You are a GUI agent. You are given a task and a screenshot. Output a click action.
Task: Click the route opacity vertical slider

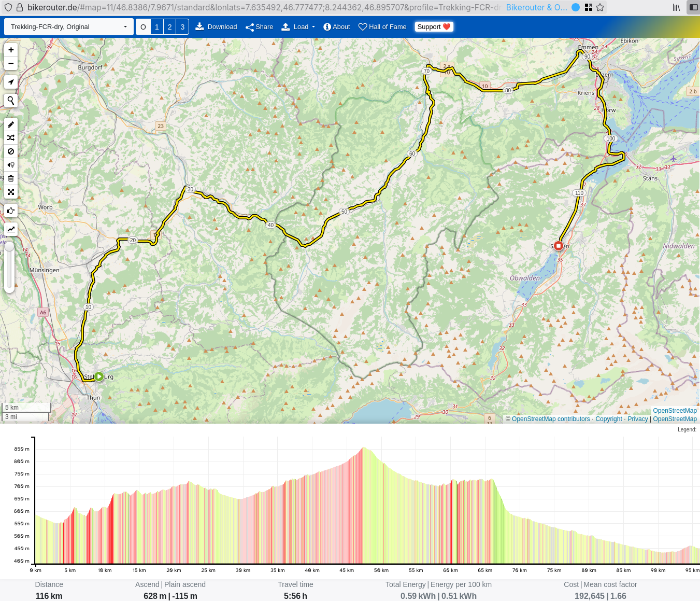point(9,267)
